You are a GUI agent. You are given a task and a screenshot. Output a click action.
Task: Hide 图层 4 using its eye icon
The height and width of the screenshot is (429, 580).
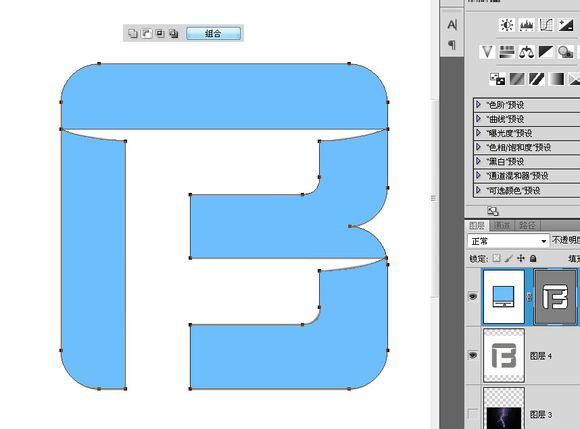pyautogui.click(x=472, y=355)
